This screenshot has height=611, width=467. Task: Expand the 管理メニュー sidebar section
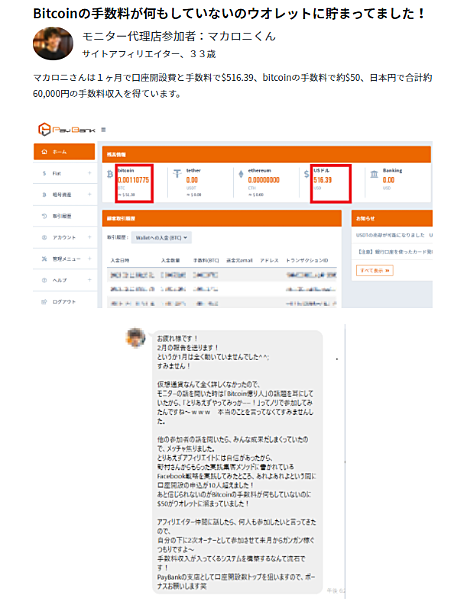click(x=65, y=259)
